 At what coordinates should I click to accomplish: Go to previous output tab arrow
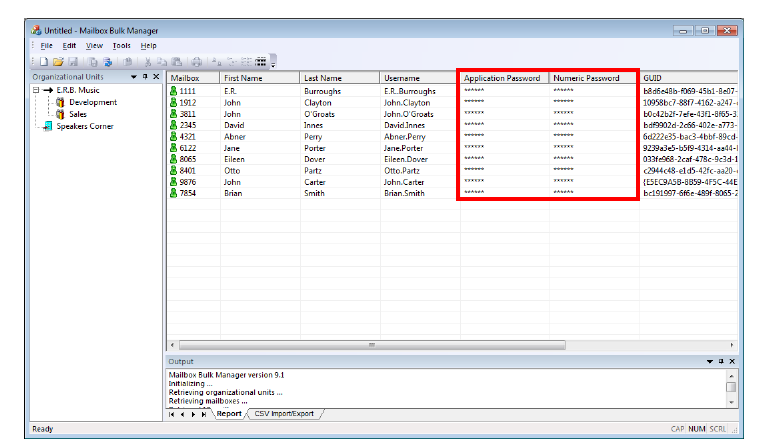(x=182, y=415)
